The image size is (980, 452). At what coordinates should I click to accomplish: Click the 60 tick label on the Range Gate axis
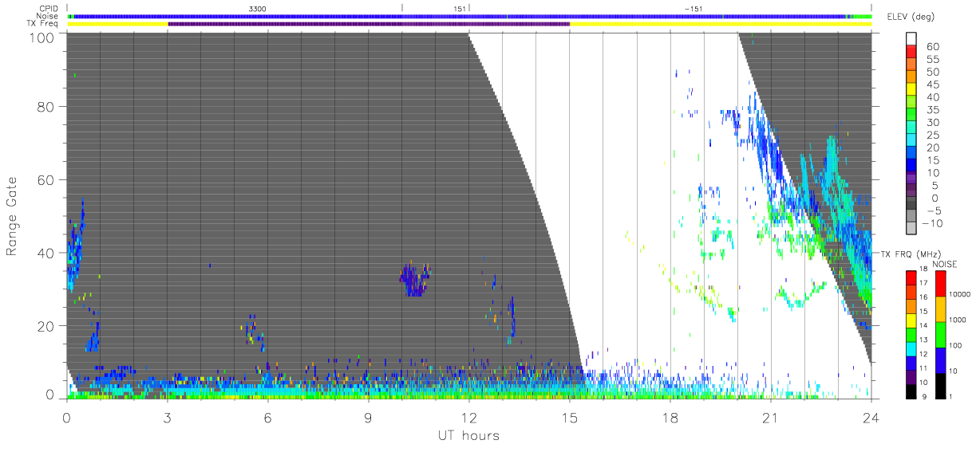pos(45,179)
